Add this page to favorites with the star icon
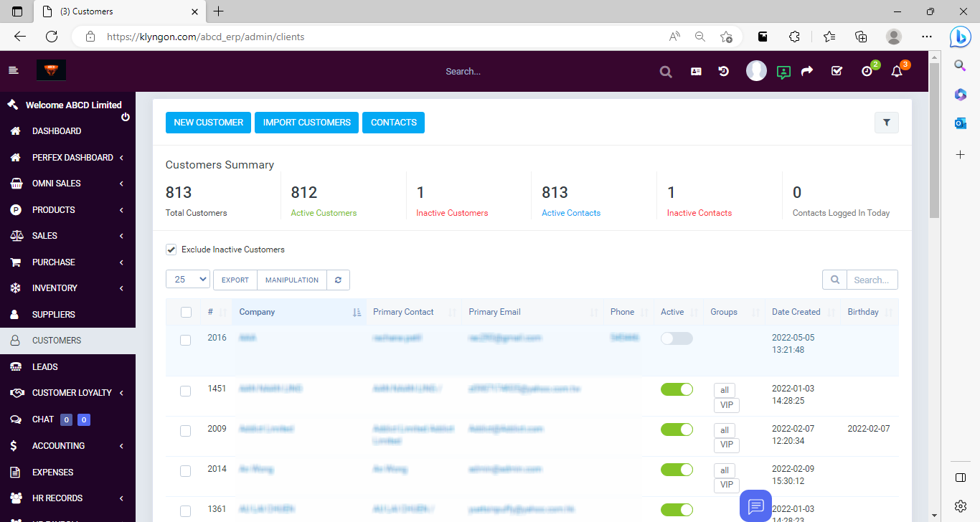The image size is (980, 522). [x=727, y=37]
